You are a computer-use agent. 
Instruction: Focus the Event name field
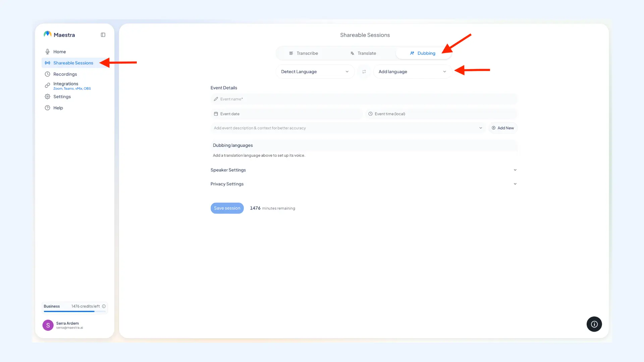pos(364,99)
